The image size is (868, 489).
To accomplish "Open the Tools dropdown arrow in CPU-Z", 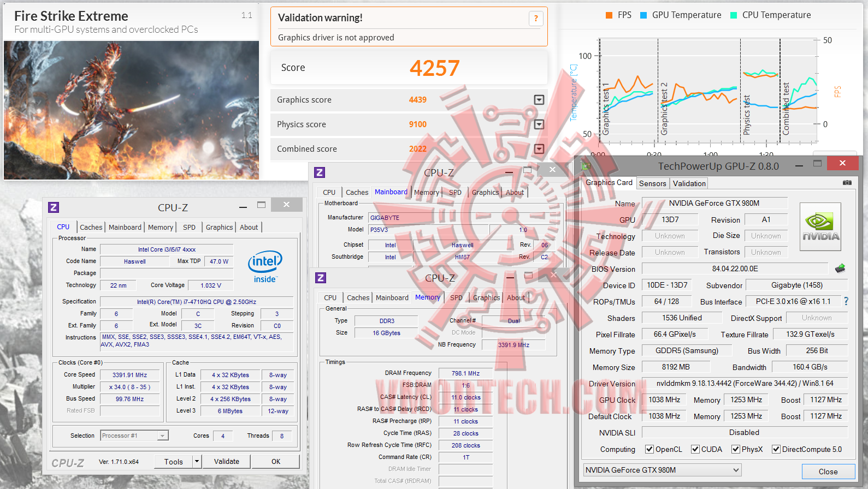I will coord(197,462).
